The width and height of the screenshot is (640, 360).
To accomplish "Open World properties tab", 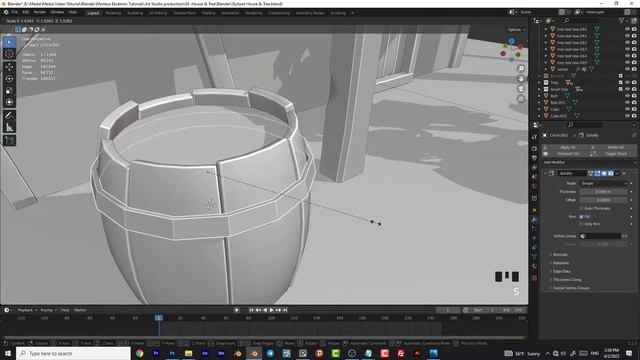I will tap(534, 186).
